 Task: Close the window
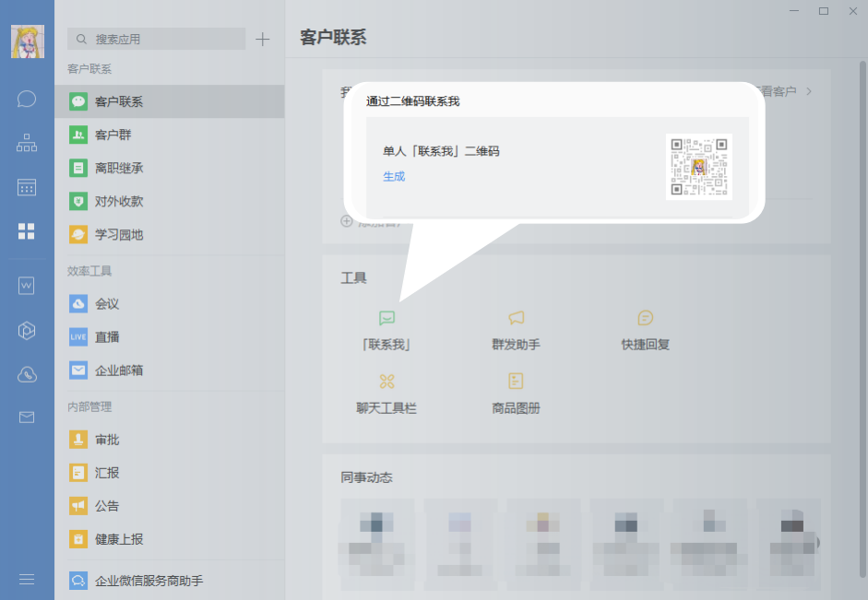click(x=853, y=11)
